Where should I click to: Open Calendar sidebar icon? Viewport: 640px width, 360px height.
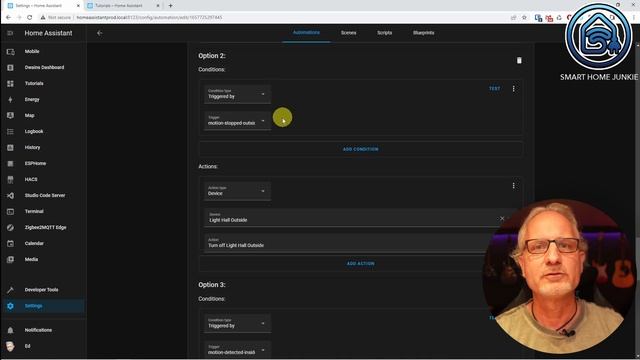[x=11, y=244]
